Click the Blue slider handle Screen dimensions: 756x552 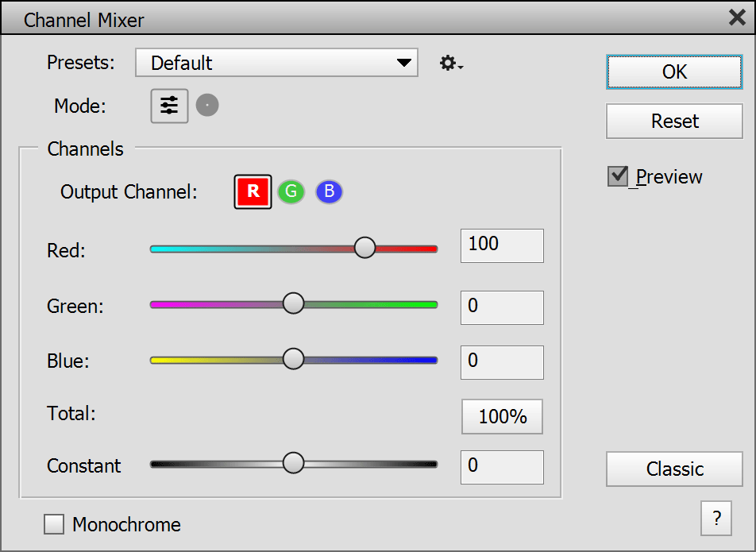tap(294, 359)
